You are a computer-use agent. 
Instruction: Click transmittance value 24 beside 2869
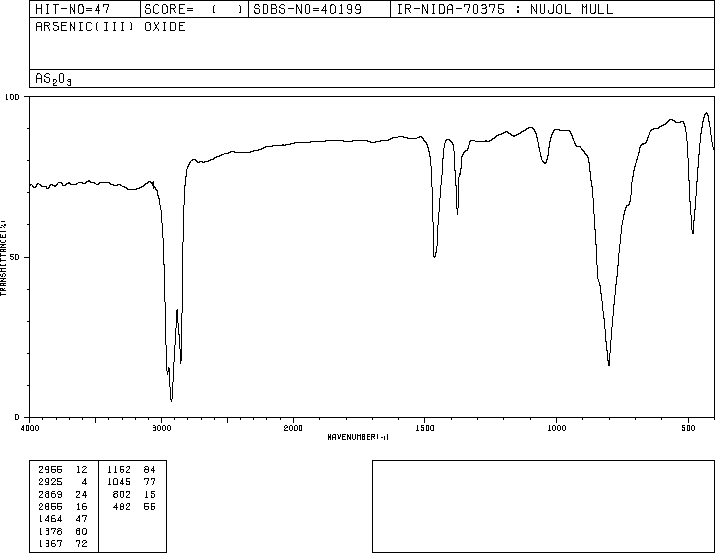(81, 494)
